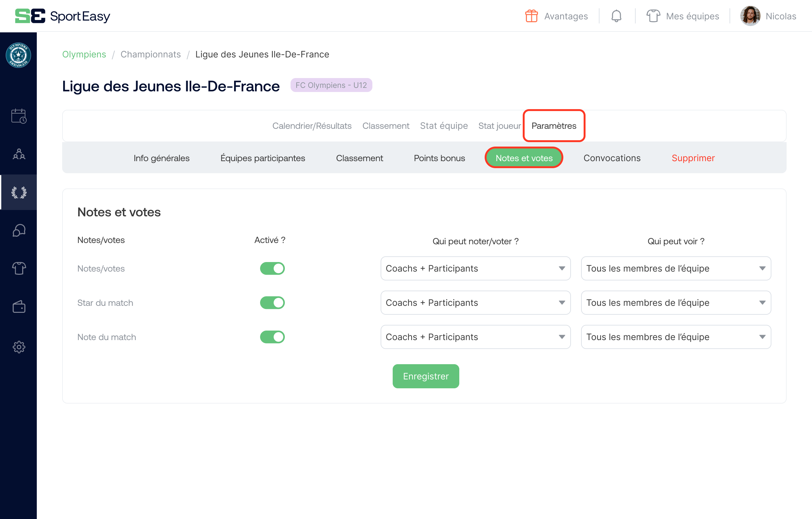This screenshot has width=812, height=519.
Task: Disable the Notes/votes toggle
Action: tap(272, 268)
